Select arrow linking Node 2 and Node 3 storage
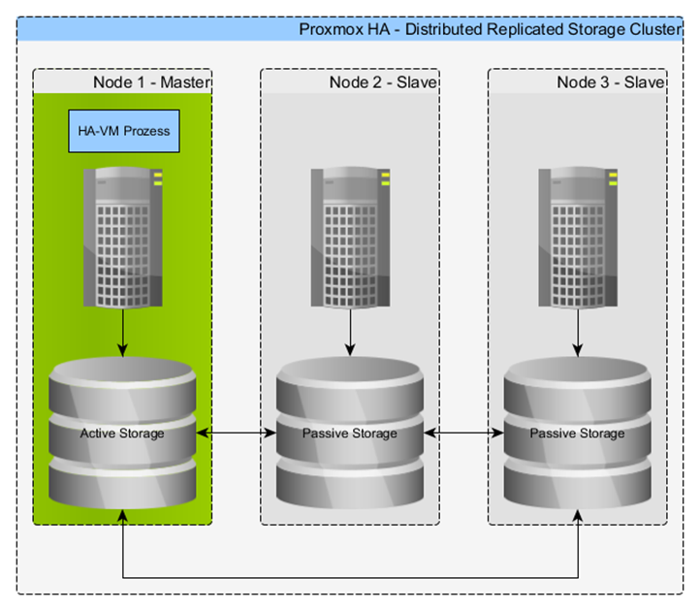 463,434
